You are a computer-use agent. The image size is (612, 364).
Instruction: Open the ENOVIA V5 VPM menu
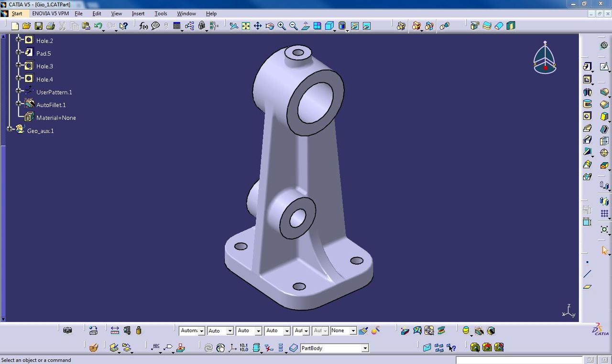coord(50,13)
